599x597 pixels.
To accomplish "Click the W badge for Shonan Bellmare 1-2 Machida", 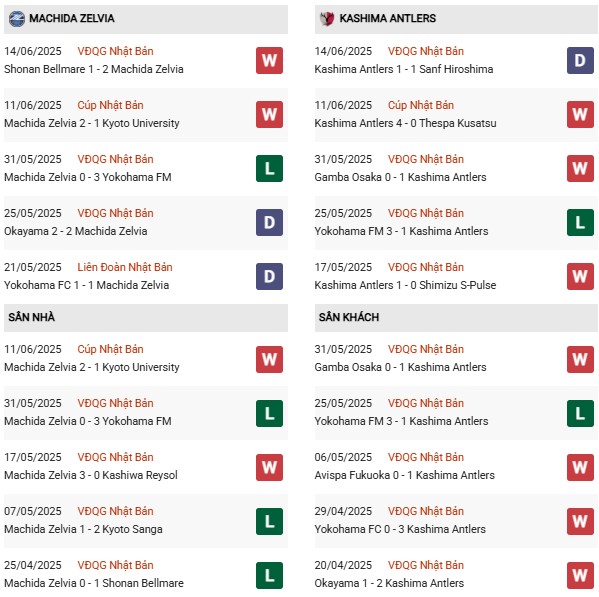I will coord(269,60).
